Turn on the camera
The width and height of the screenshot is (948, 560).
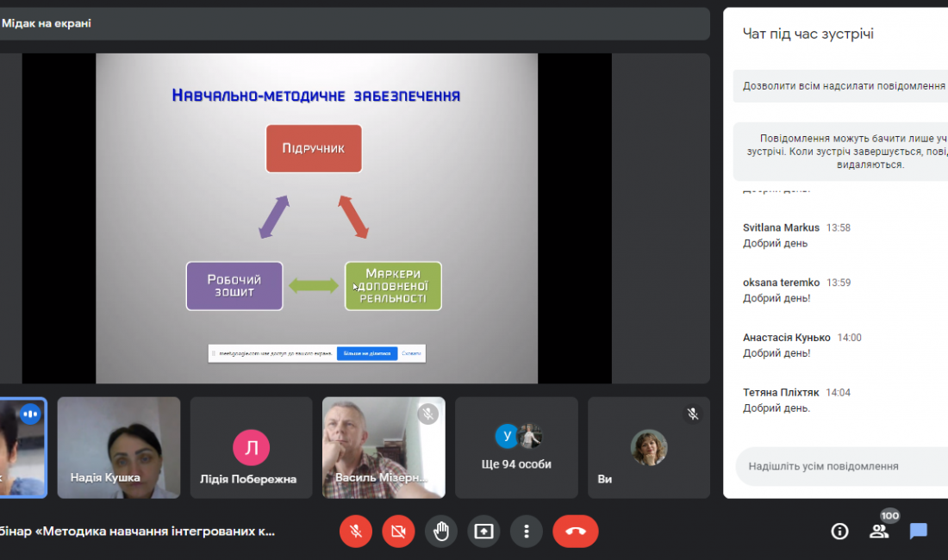398,532
